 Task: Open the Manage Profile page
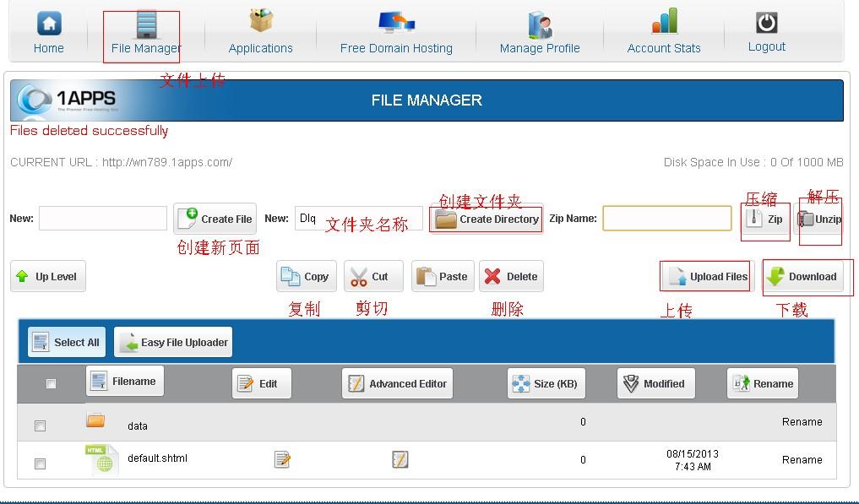coord(539,24)
